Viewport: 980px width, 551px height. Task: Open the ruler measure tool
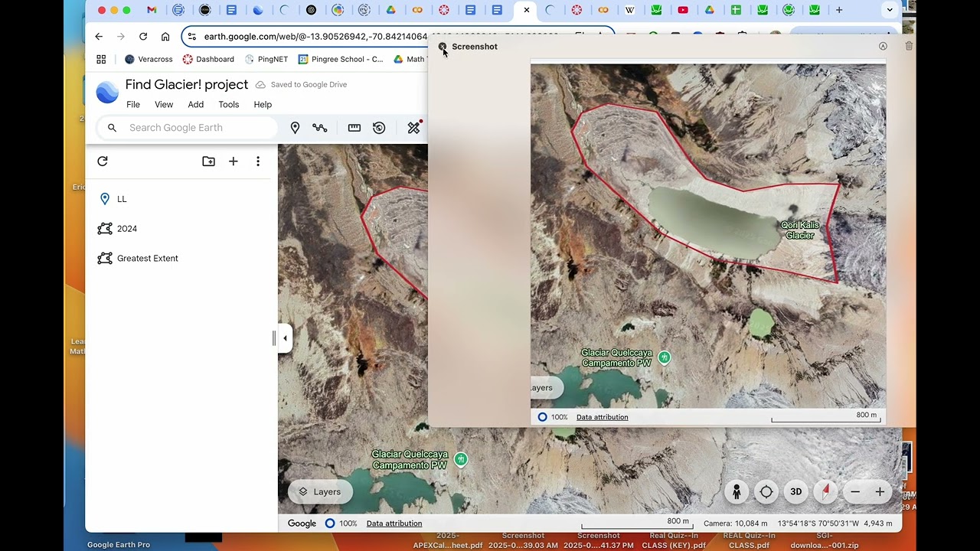point(354,128)
